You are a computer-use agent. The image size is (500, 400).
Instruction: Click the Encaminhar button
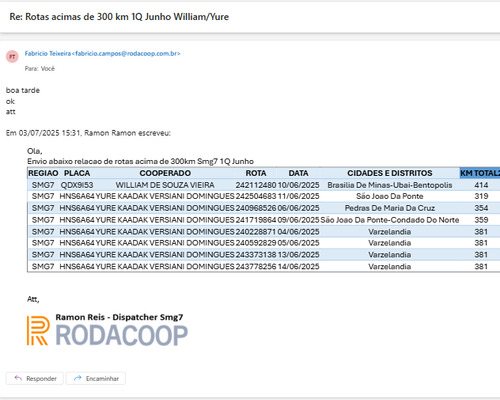pyautogui.click(x=96, y=378)
